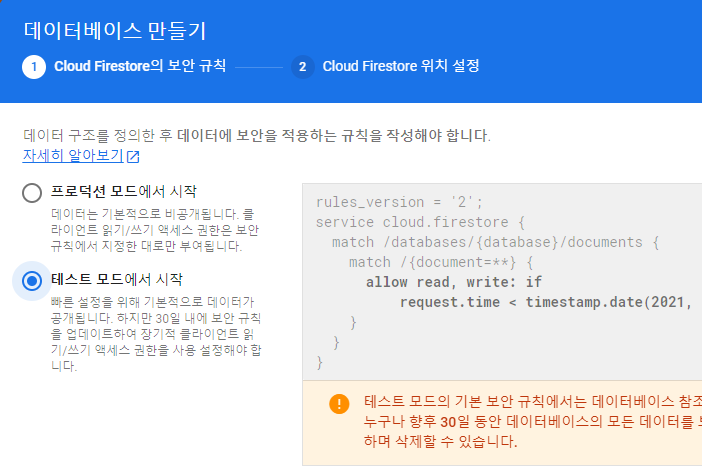Click the orange test mode warning text

click(533, 421)
